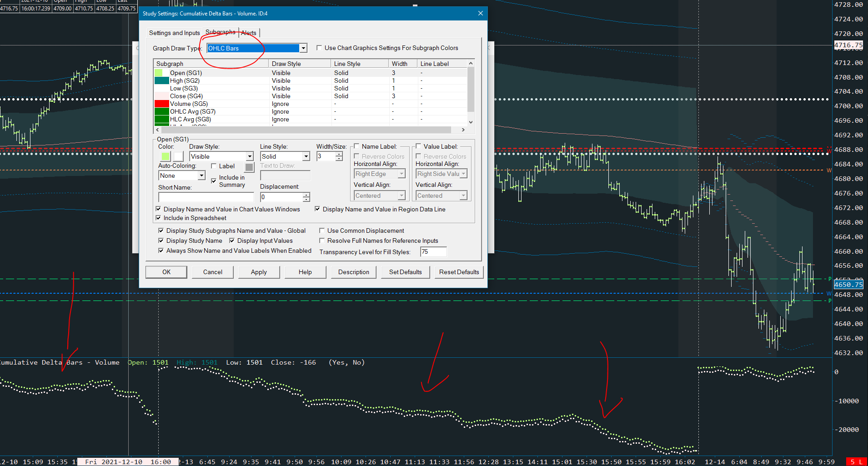Screen dimensions: 868x466
Task: Open the Alerts tab
Action: pyautogui.click(x=249, y=33)
